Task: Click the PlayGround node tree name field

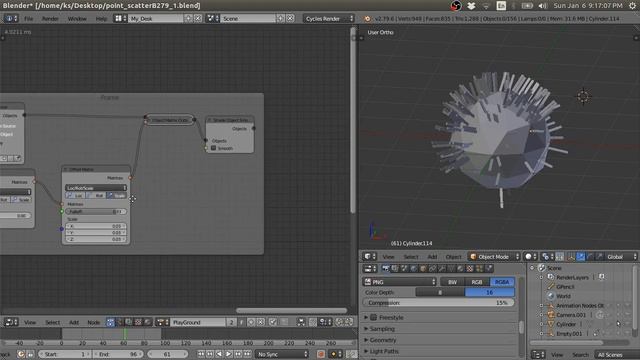Action: (x=198, y=322)
